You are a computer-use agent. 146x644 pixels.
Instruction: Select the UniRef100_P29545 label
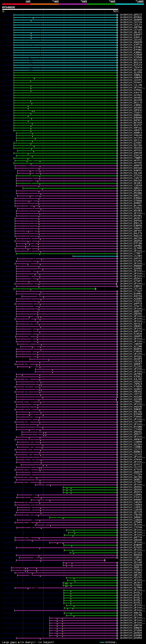coord(131,55)
